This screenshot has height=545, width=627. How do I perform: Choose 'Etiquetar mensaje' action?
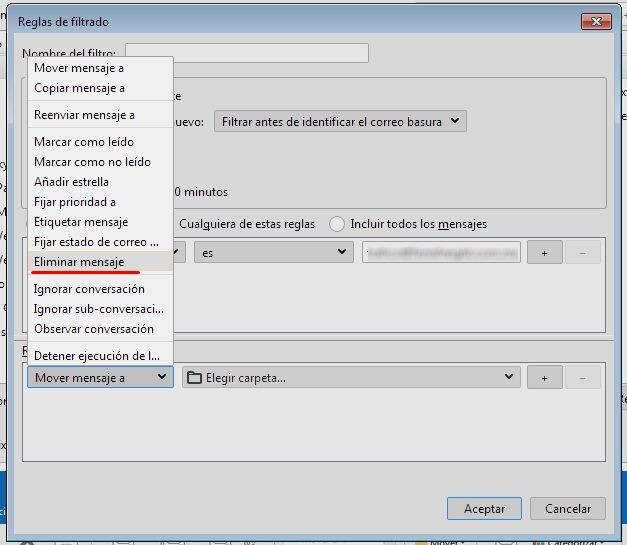click(x=100, y=222)
